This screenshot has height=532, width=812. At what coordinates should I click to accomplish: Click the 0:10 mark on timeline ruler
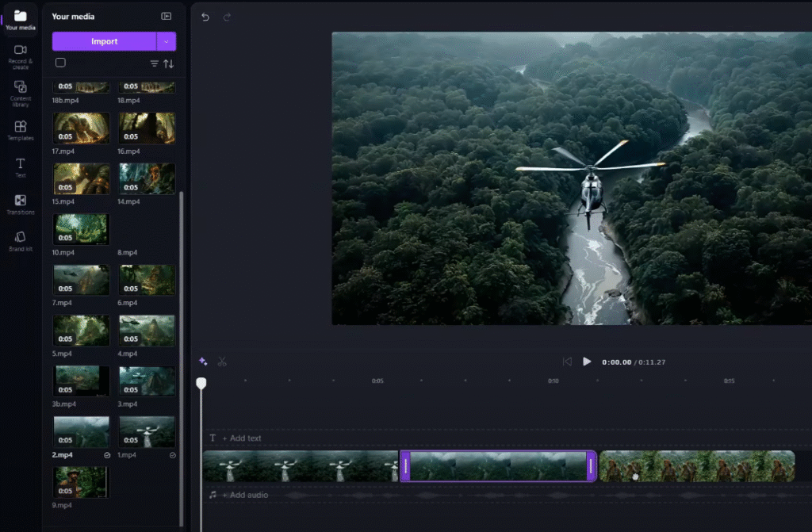click(x=553, y=381)
